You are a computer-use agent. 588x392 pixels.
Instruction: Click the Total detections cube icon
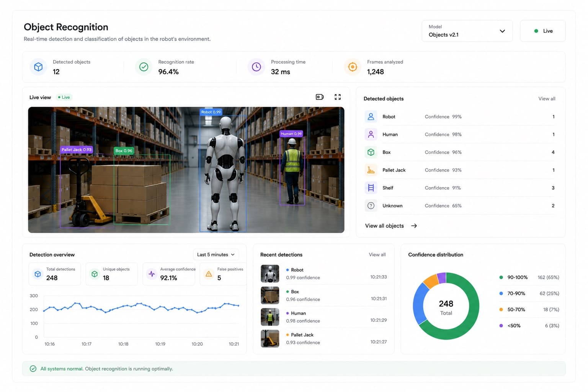click(38, 274)
